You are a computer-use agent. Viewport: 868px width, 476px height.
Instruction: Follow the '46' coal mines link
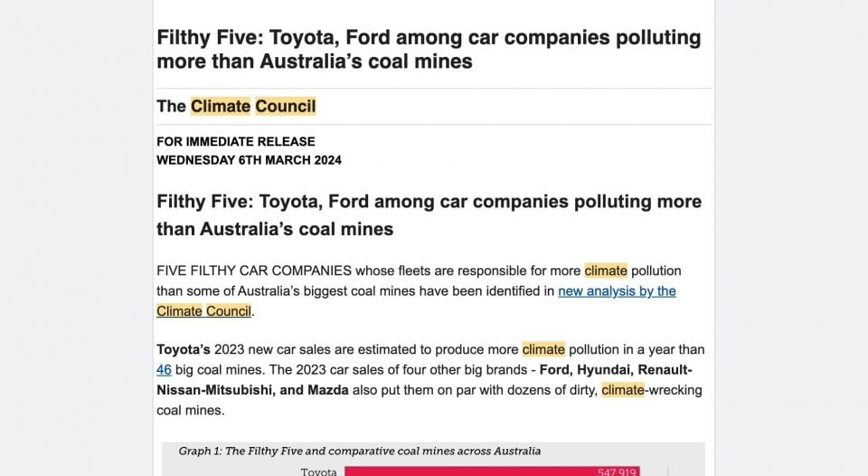164,370
